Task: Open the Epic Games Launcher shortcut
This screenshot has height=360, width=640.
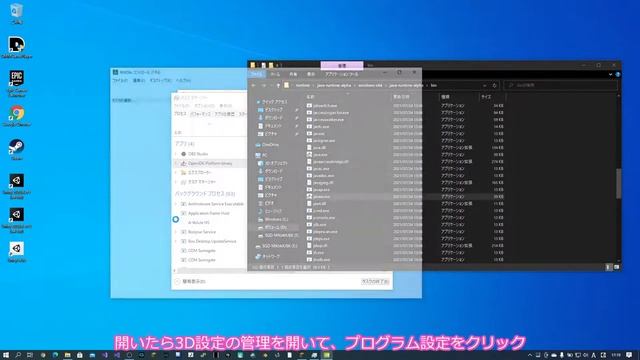Action: coord(16,83)
